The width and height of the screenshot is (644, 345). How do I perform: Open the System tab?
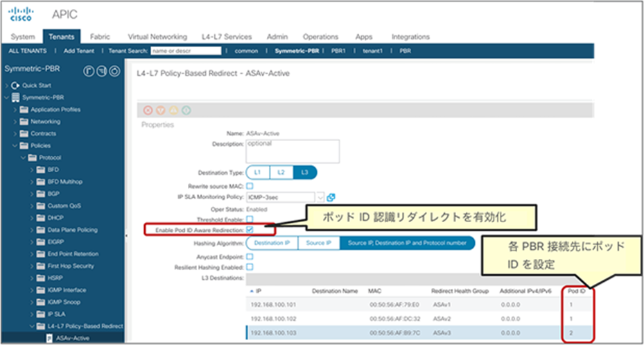coord(23,37)
